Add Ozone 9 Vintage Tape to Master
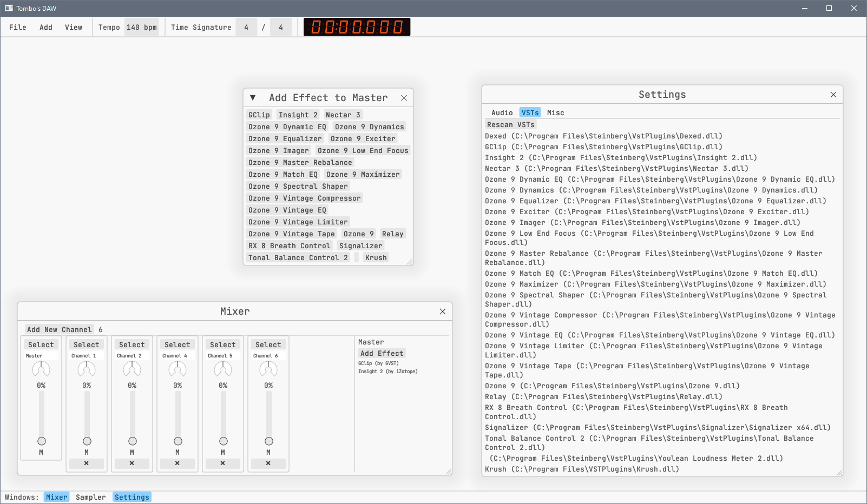867x504 pixels. (292, 234)
